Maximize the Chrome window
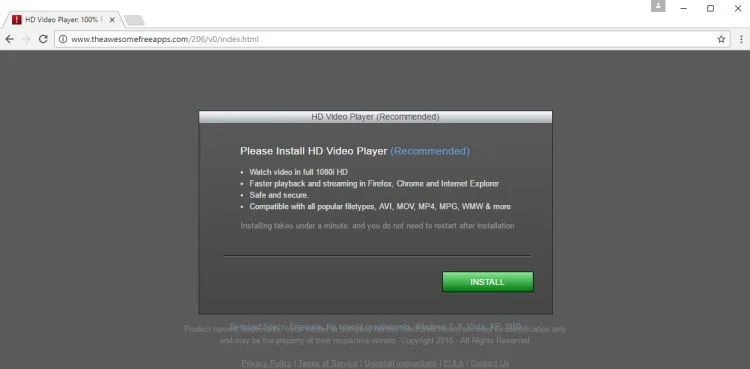The height and width of the screenshot is (369, 750). pos(711,8)
